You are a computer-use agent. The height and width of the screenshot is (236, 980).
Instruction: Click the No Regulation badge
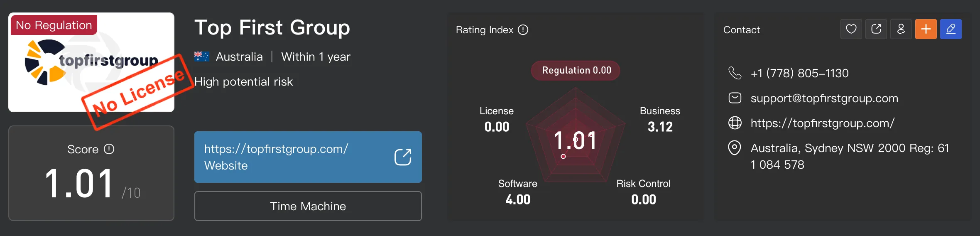[x=54, y=25]
